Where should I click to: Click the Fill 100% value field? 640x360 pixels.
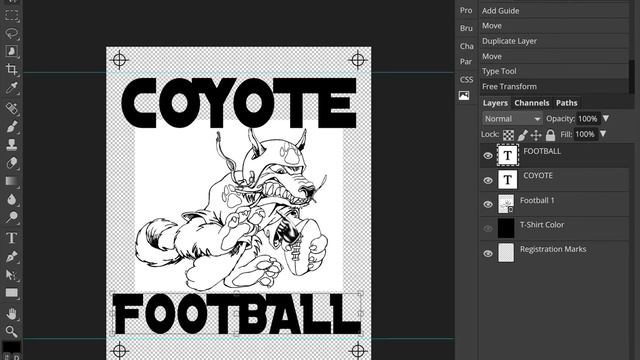click(x=585, y=134)
